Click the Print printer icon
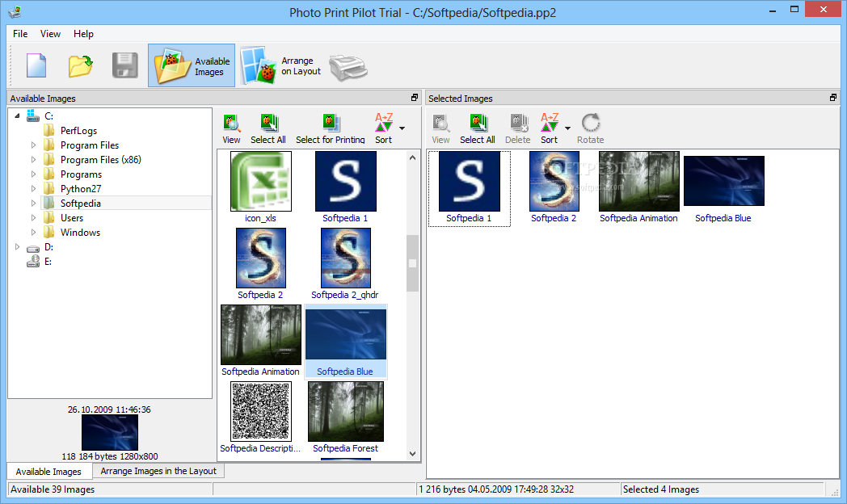This screenshot has height=504, width=847. tap(348, 68)
